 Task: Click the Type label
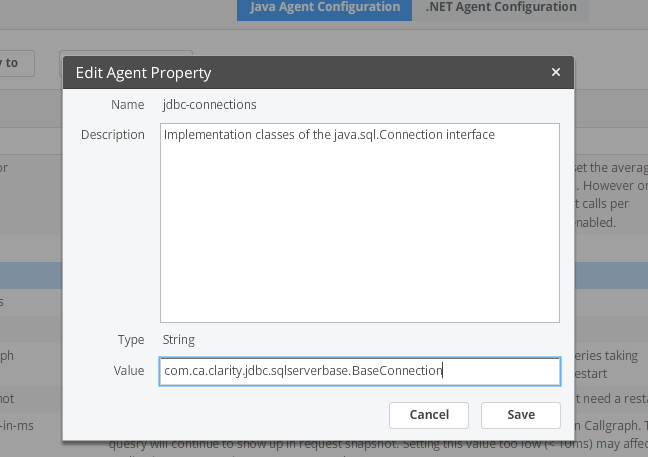pos(131,340)
